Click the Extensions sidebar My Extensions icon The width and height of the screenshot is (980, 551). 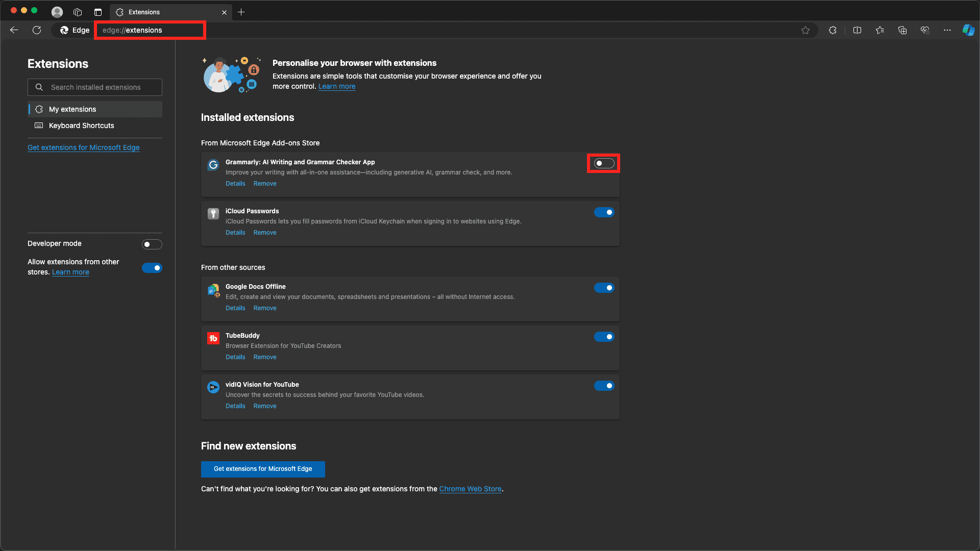tap(39, 108)
